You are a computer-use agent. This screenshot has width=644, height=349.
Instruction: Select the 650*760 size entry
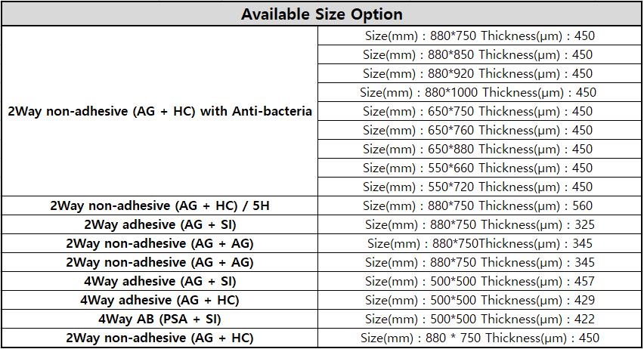478,130
